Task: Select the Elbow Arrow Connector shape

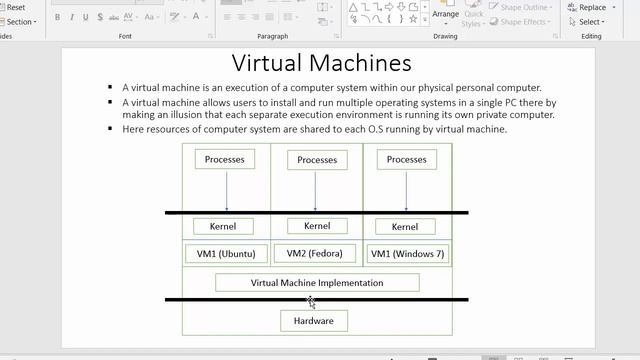Action: point(377,7)
